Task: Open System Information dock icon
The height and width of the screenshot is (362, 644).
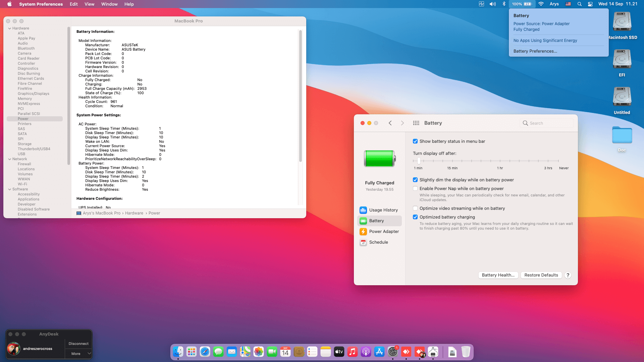Action: [x=433, y=352]
